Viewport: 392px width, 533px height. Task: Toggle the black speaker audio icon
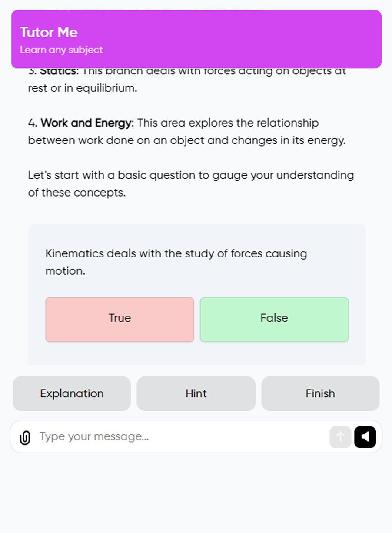coord(365,437)
